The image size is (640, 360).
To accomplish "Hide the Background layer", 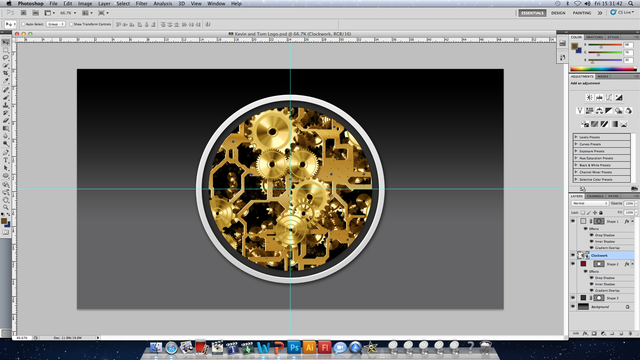I will pos(573,307).
